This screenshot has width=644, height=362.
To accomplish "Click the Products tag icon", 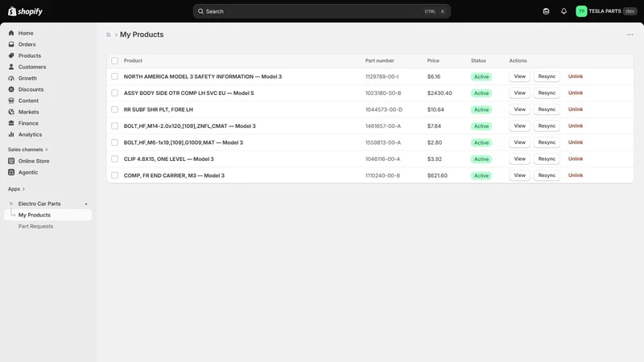I will [x=11, y=56].
